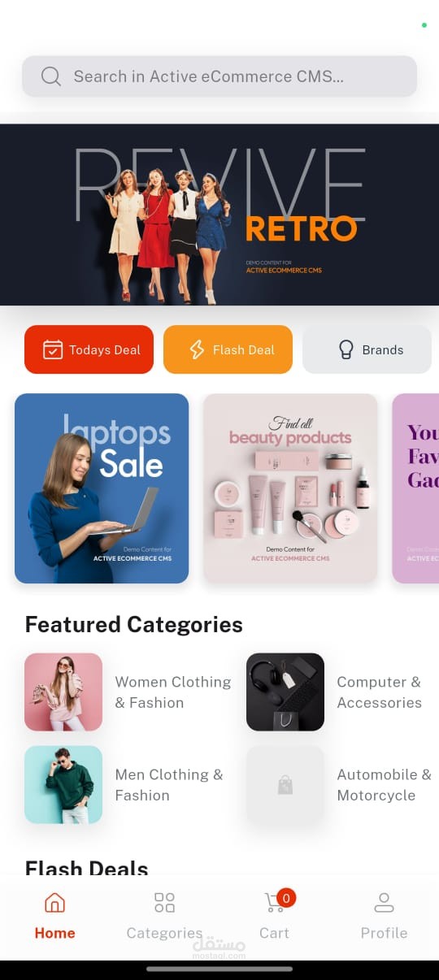Image resolution: width=439 pixels, height=980 pixels.
Task: Tap the cart badge showing 0
Action: (285, 898)
